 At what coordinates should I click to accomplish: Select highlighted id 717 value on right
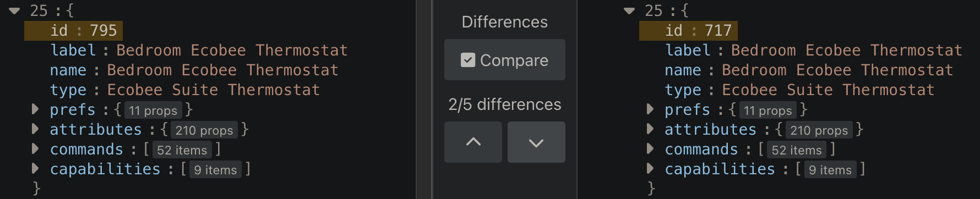[x=718, y=30]
